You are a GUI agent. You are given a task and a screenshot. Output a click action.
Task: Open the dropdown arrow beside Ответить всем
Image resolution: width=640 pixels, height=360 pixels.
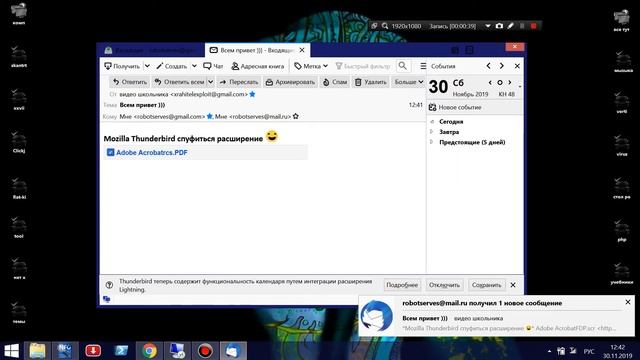211,82
